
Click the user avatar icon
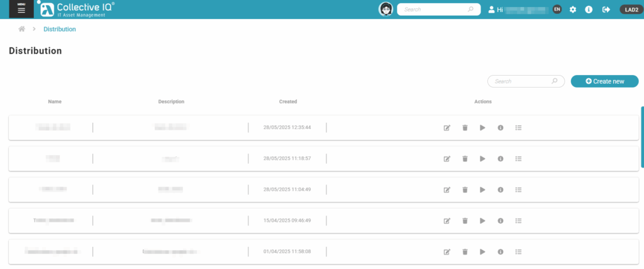tap(386, 9)
